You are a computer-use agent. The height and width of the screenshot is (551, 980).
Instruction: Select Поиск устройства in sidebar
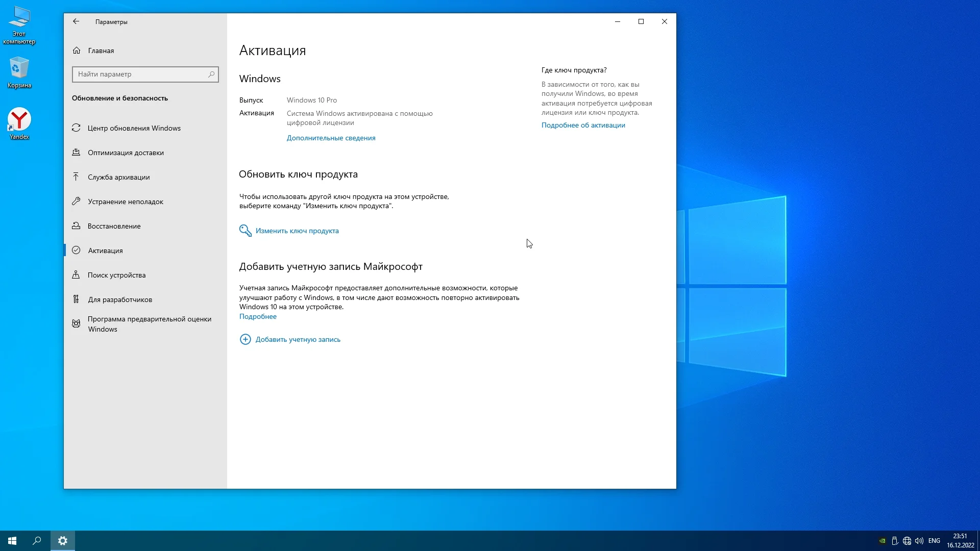point(116,275)
